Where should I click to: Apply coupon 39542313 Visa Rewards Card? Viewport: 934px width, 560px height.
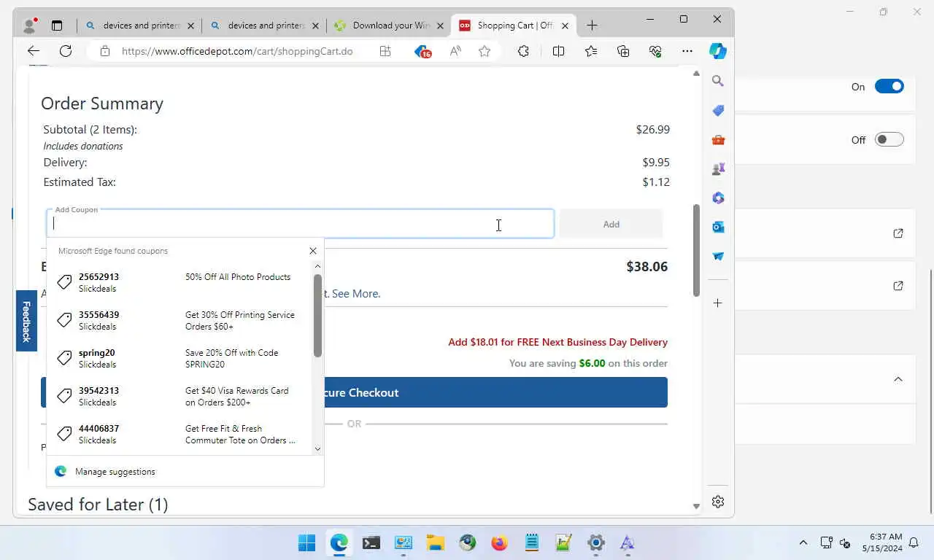pyautogui.click(x=180, y=396)
